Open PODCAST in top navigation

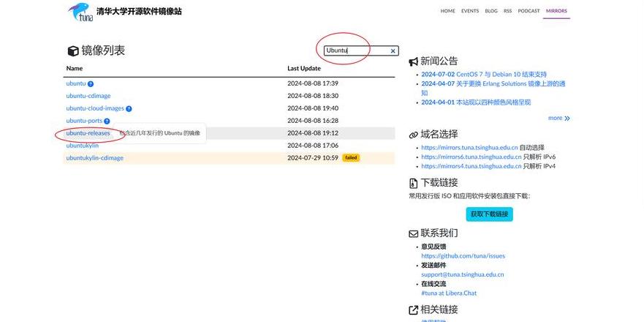click(x=529, y=11)
